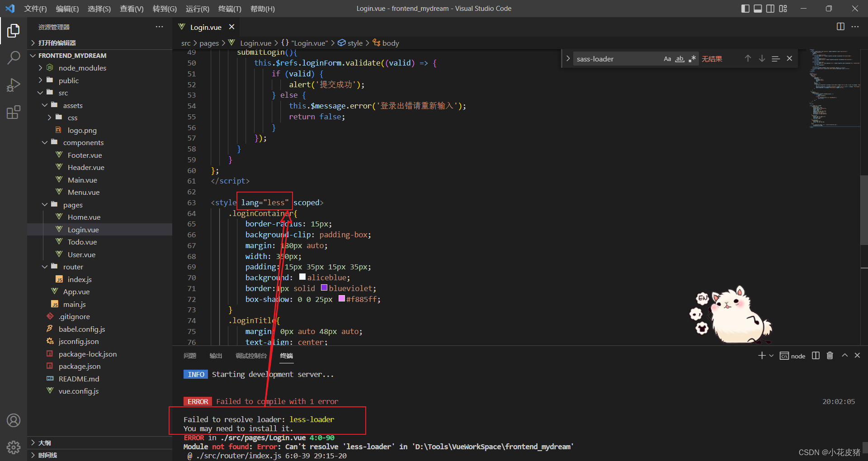Toggle Match Whole Word in find widget
This screenshot has width=868, height=461.
(680, 59)
